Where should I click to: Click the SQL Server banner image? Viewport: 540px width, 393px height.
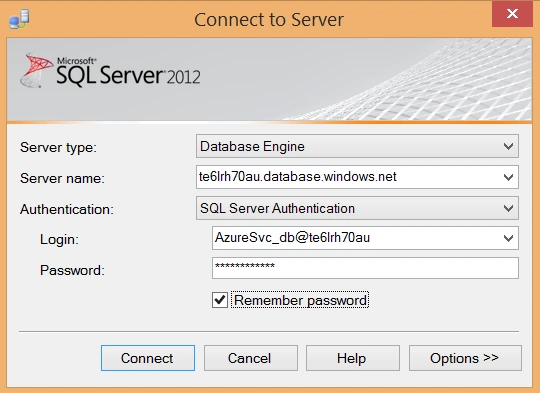tap(269, 79)
